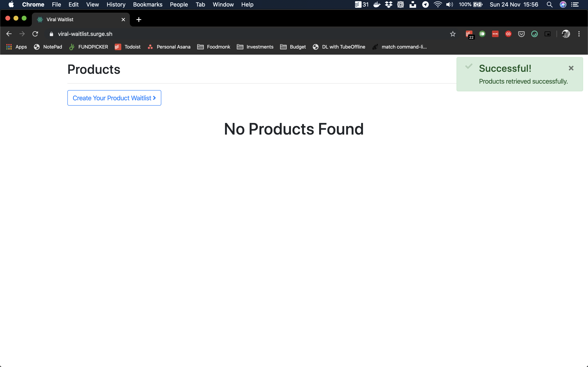
Task: Open the Apps grid shortcut
Action: (17, 47)
